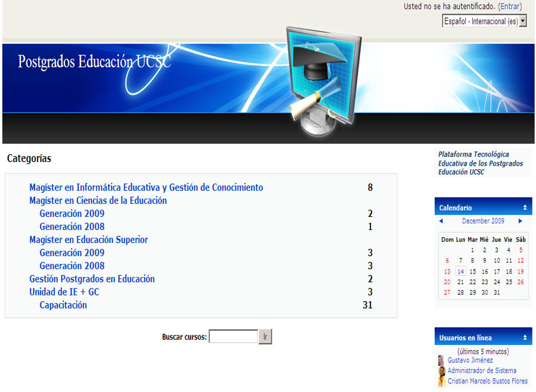Screen dimensions: 536x392
Task: Click the Categorías heading
Action: coord(29,158)
